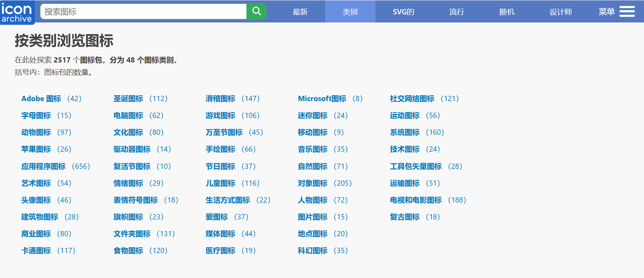
Task: Open the 图片图标 category
Action: 313,217
